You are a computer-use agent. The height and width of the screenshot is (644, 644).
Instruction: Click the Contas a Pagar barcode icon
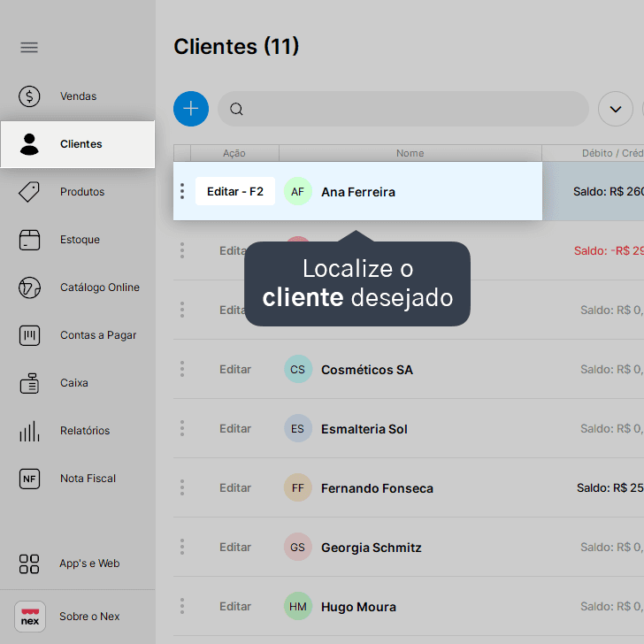point(29,335)
